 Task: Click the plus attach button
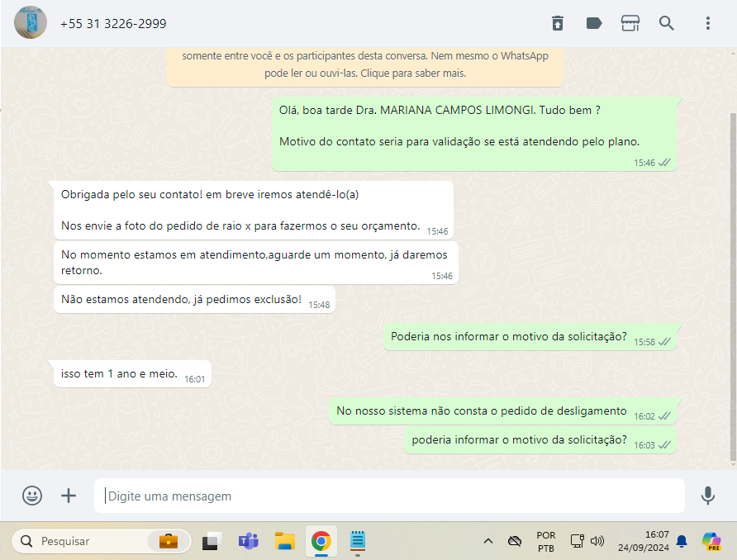[69, 496]
